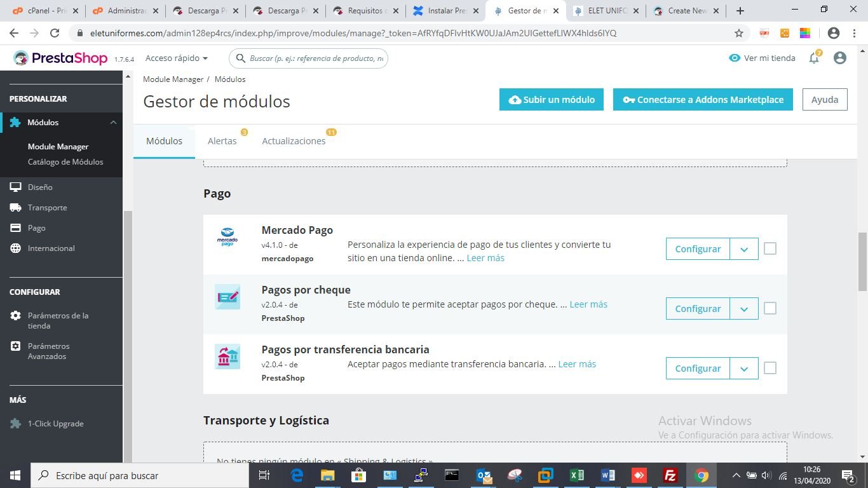Click the 1-Click Upgrade puzzle icon
Image resolution: width=868 pixels, height=488 pixels.
click(x=16, y=424)
